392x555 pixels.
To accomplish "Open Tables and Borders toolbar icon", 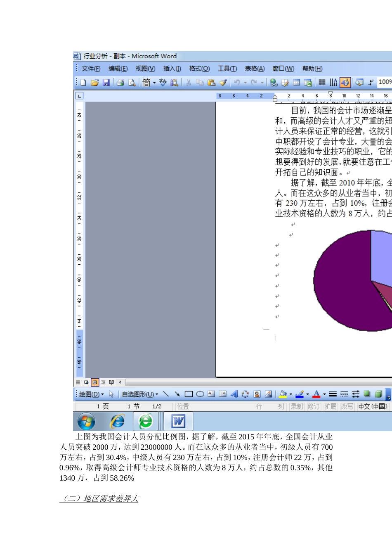I will coord(285,83).
